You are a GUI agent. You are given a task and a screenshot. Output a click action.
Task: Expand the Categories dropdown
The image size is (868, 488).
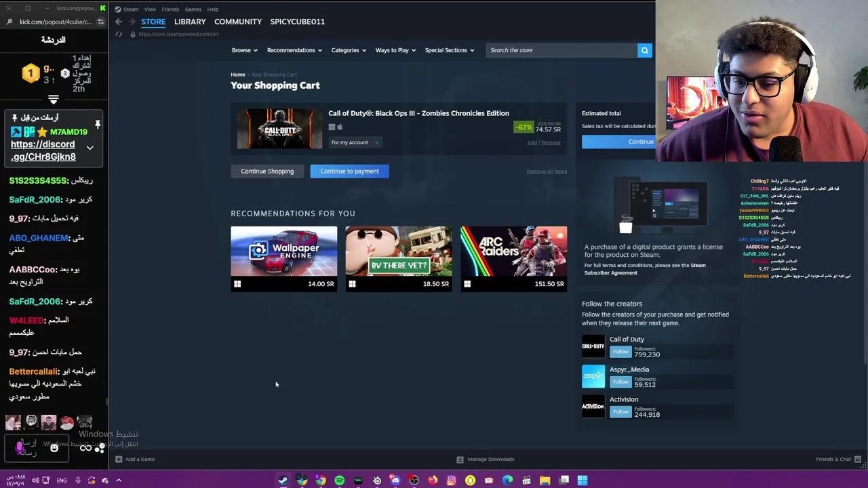[349, 50]
